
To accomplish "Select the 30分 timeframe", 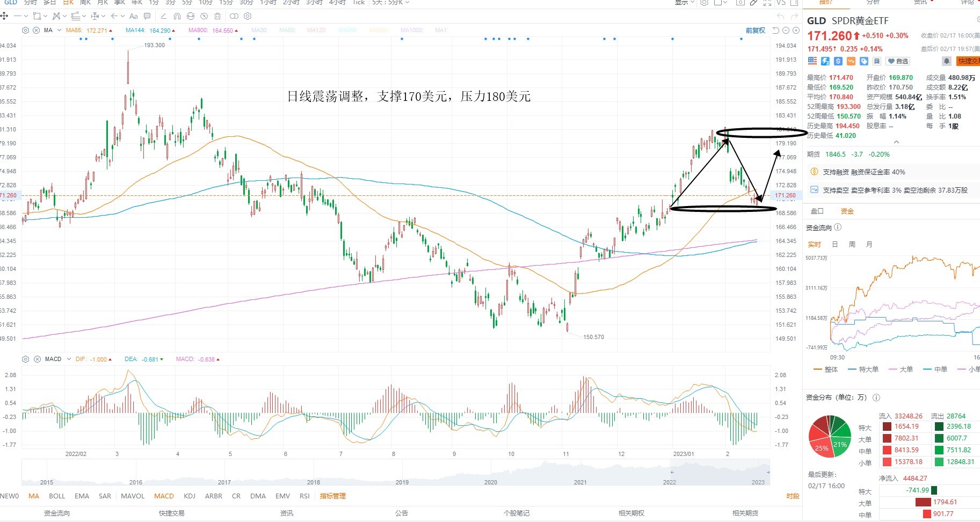I will pyautogui.click(x=246, y=3).
